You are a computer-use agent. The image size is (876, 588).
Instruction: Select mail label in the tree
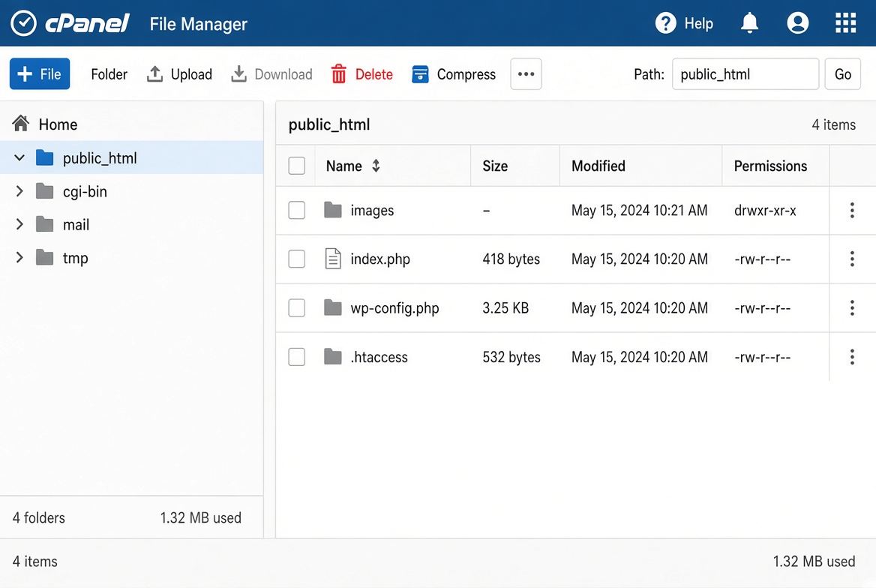[76, 225]
